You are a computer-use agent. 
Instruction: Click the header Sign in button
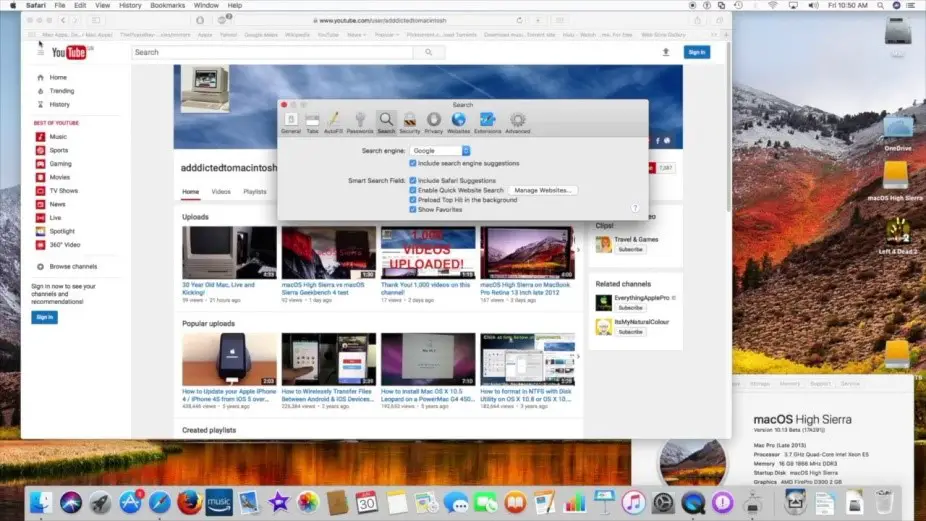point(697,52)
